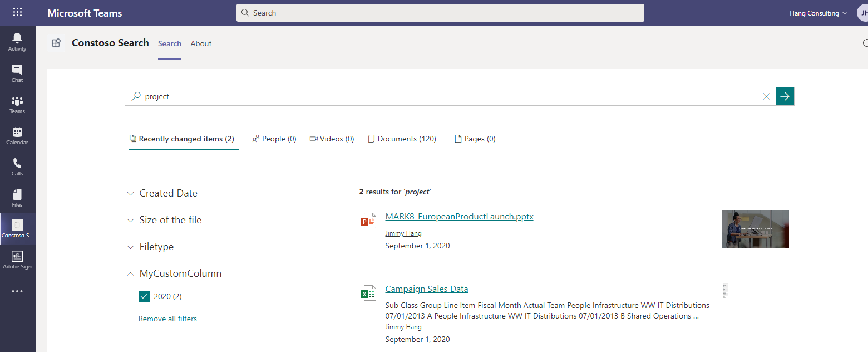The height and width of the screenshot is (352, 868).
Task: Click the Microsoft Teams title text
Action: (85, 13)
